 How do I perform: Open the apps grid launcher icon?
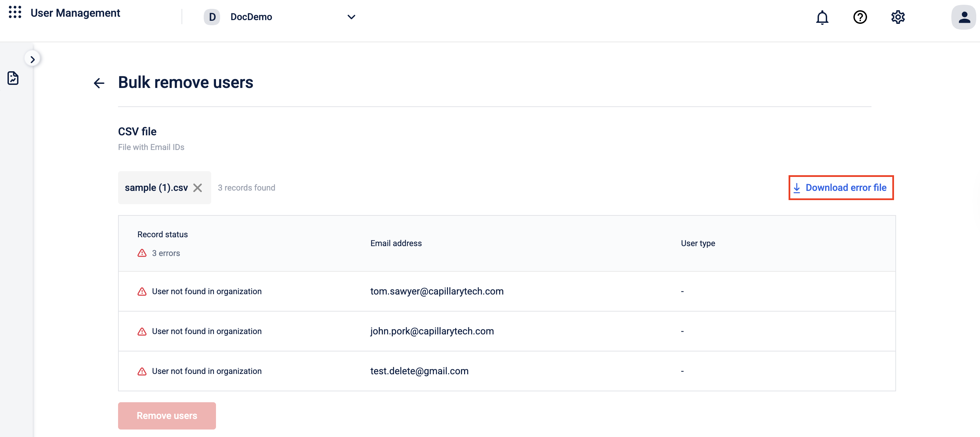(15, 12)
